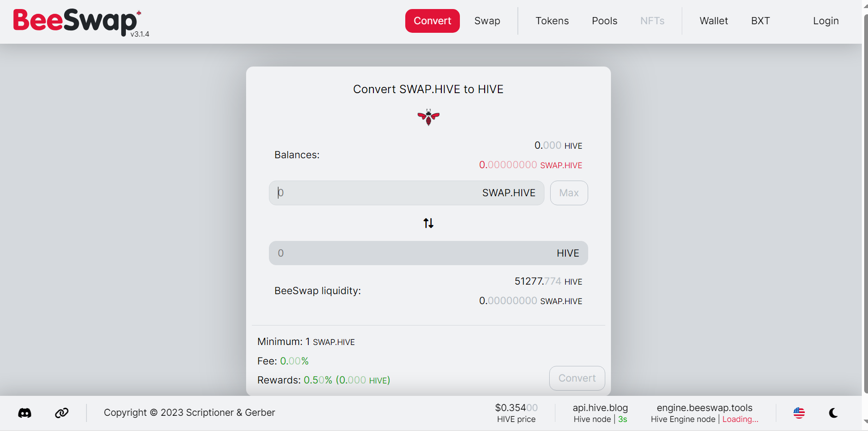The height and width of the screenshot is (431, 868).
Task: Open the Convert tab
Action: pos(432,21)
